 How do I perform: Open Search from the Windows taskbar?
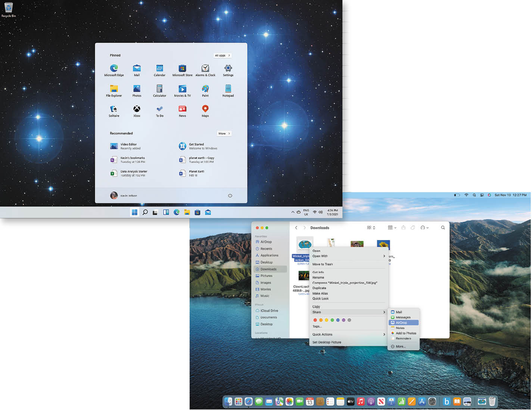pos(145,212)
